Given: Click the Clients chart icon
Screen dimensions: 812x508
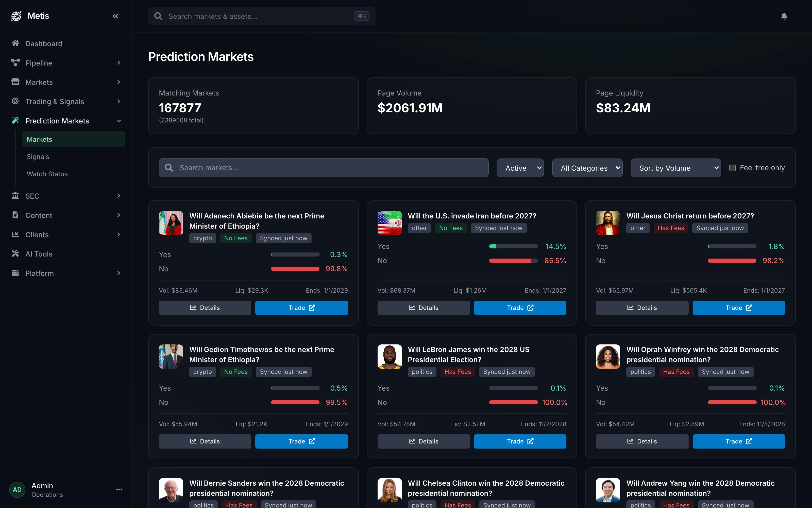Looking at the screenshot, I should pos(15,234).
